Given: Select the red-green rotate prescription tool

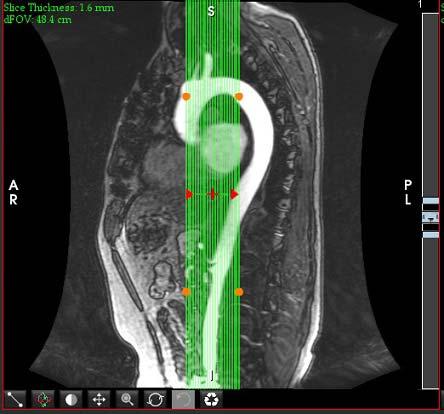Looking at the screenshot, I should click(x=43, y=399).
